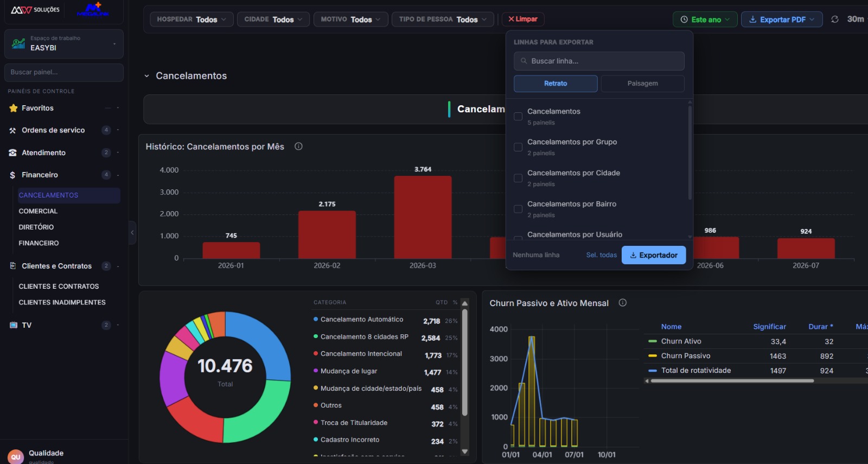Click the refresh icon beside 30m
Screen dimensions: 868x464
pyautogui.click(x=835, y=19)
